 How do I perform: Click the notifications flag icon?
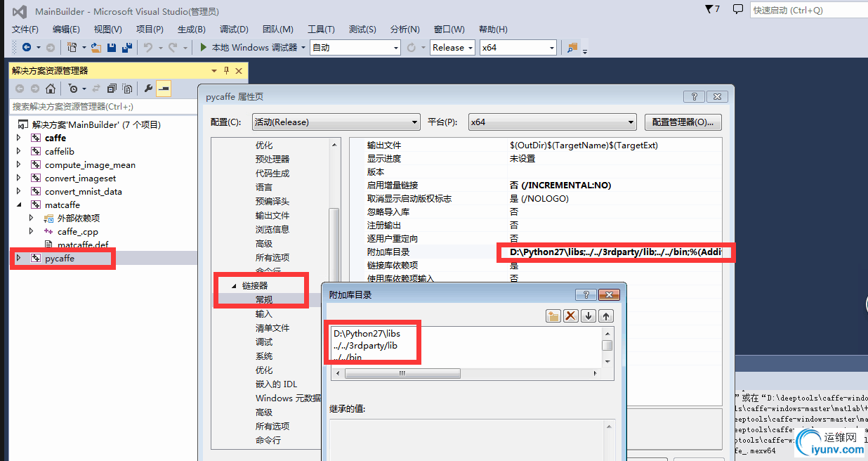(709, 9)
